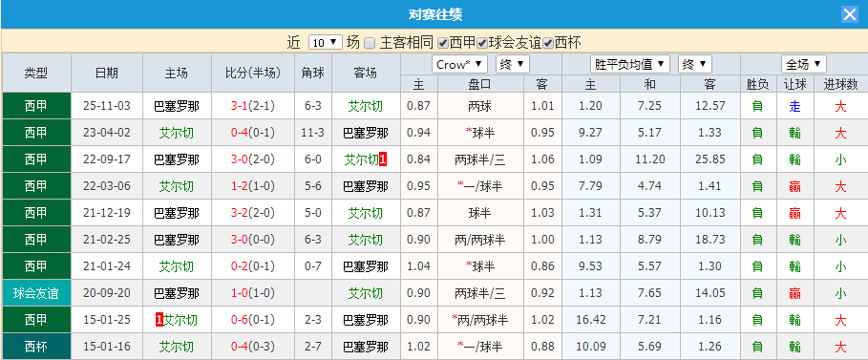The width and height of the screenshot is (868, 360).
Task: Click draw odds value 11.20
Action: pos(650,159)
